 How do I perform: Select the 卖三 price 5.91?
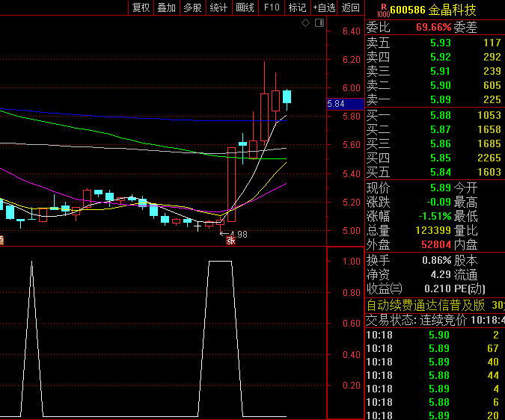pos(440,71)
